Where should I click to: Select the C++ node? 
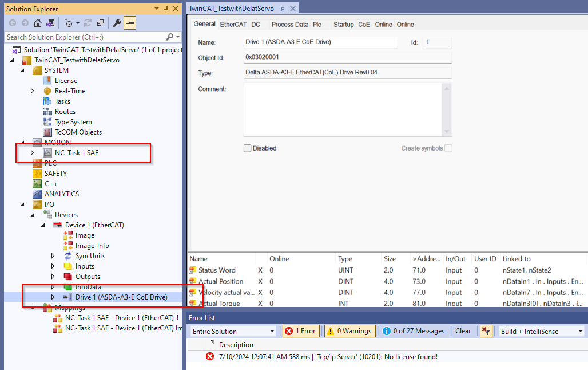(x=51, y=184)
